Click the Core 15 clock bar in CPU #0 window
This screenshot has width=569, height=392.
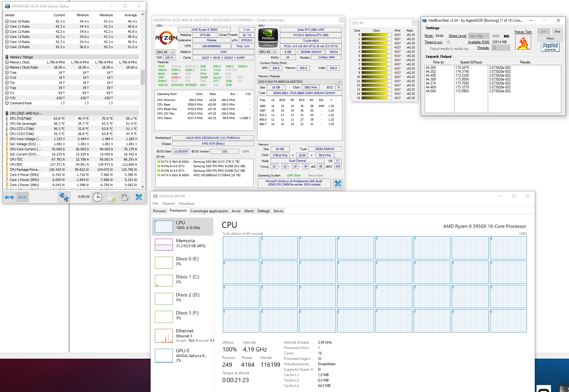pos(376,98)
